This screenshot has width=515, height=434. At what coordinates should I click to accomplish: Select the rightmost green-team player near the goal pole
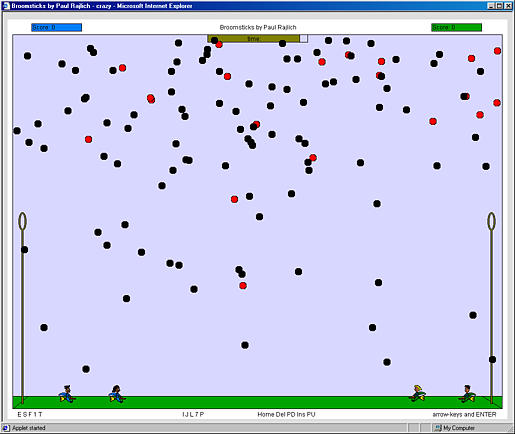coord(467,394)
